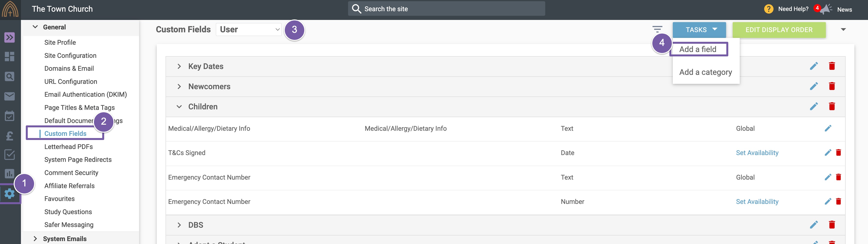Open the User type dropdown

pyautogui.click(x=249, y=30)
